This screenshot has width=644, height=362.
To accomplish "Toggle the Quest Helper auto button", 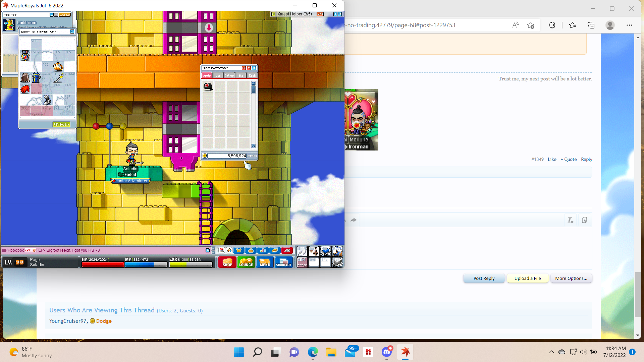I will [320, 14].
